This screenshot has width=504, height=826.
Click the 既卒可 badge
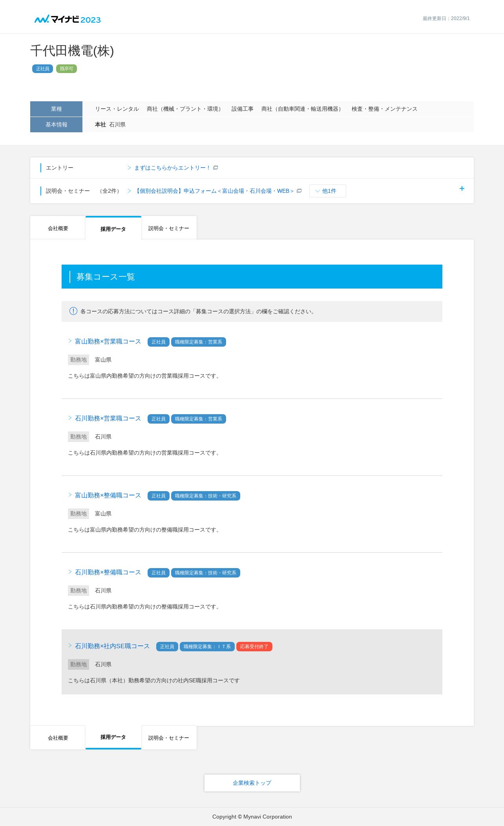67,69
